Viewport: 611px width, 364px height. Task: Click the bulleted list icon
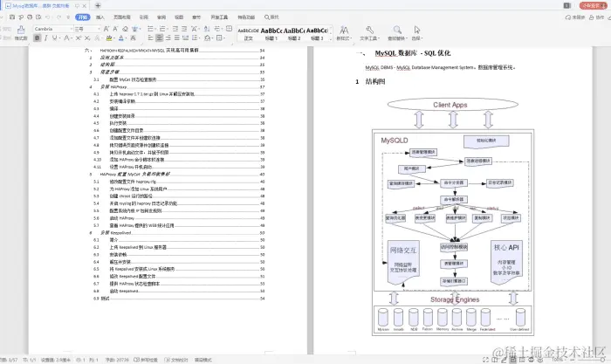pyautogui.click(x=150, y=29)
